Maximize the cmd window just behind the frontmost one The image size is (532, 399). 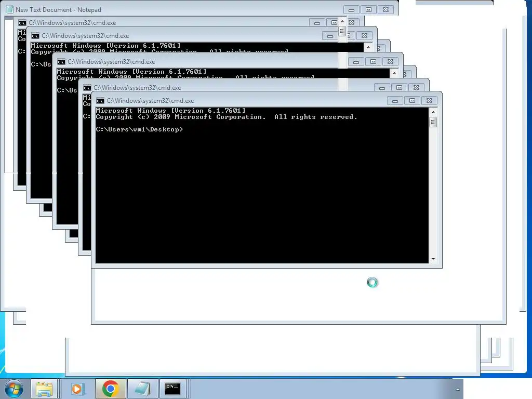[399, 87]
